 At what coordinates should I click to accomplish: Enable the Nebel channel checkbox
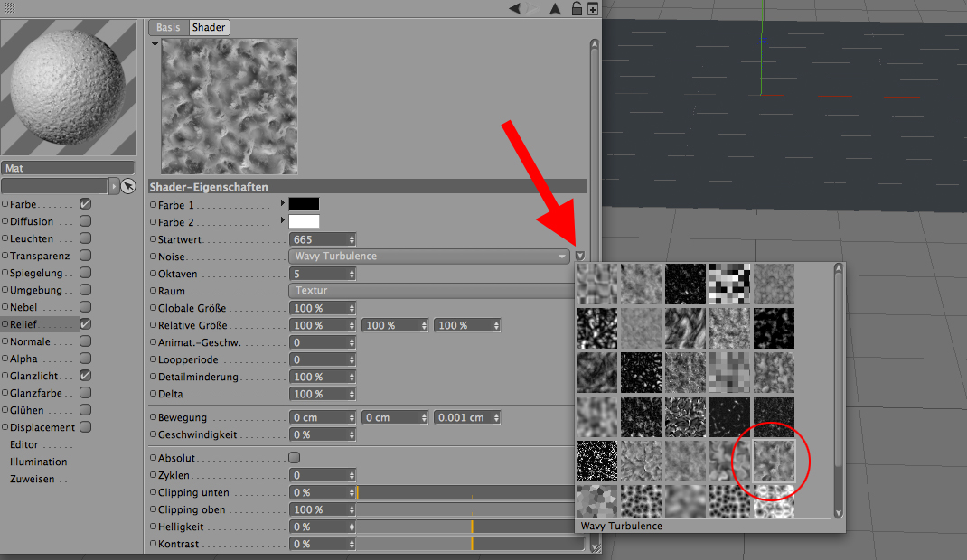[86, 307]
